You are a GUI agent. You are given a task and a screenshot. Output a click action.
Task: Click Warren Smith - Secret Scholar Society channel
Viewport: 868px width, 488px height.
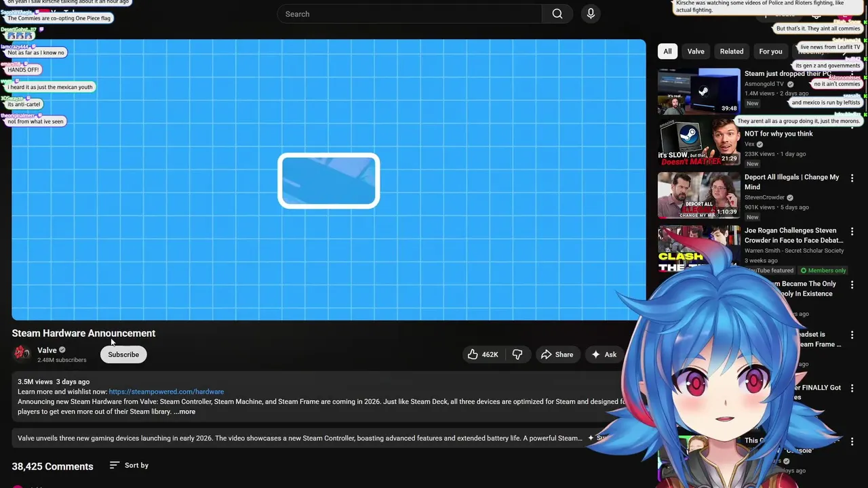click(x=794, y=251)
